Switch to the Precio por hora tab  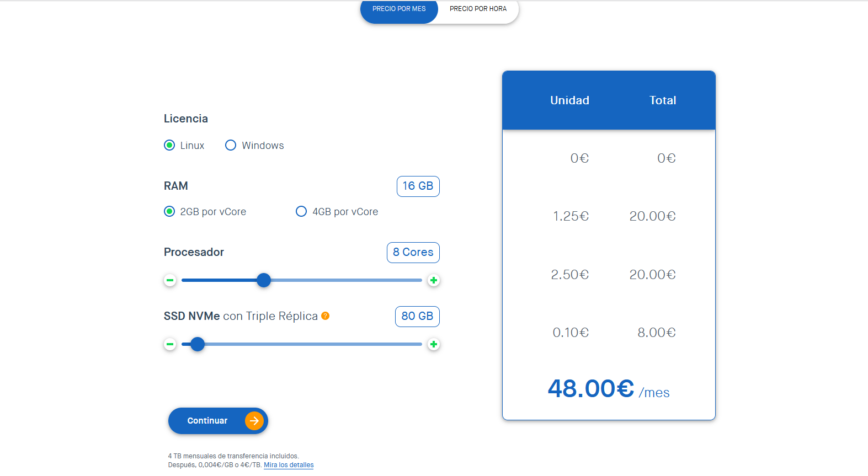pyautogui.click(x=478, y=9)
